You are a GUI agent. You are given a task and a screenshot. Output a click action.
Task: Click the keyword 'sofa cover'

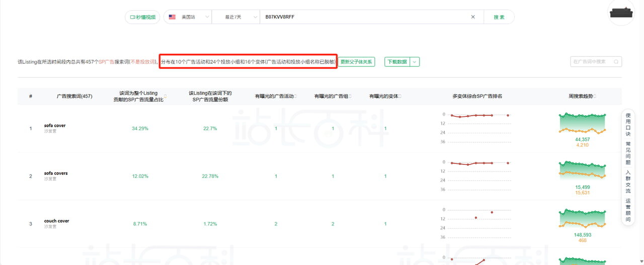coord(55,126)
